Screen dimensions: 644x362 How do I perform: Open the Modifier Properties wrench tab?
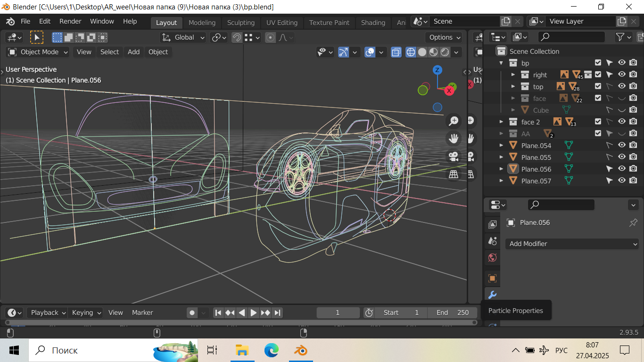coord(492,295)
